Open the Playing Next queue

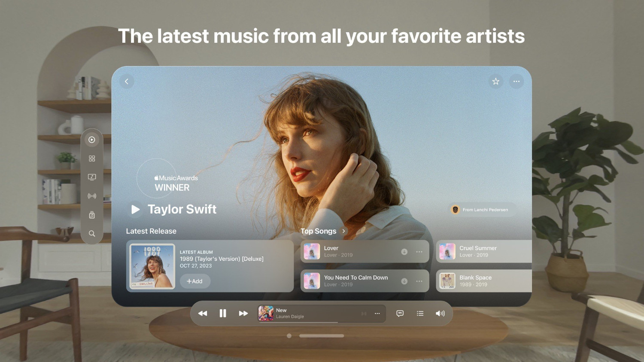[420, 314]
